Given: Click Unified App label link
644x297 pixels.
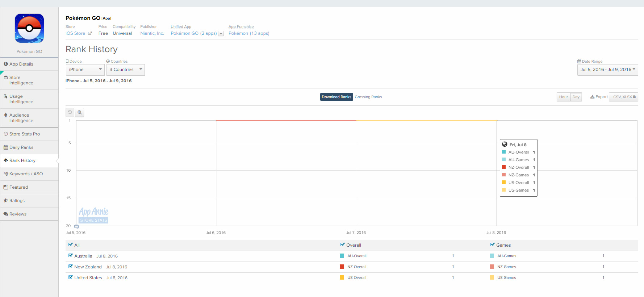Looking at the screenshot, I should pos(181,27).
